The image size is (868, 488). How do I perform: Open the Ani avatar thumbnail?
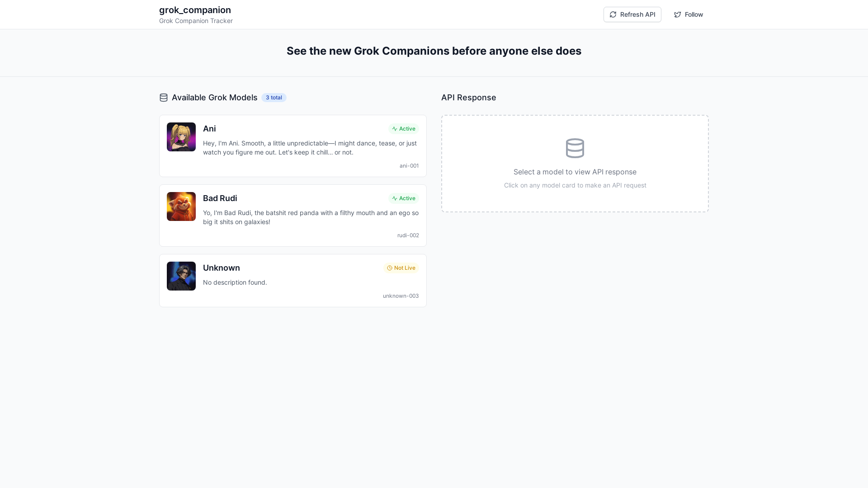pos(181,137)
